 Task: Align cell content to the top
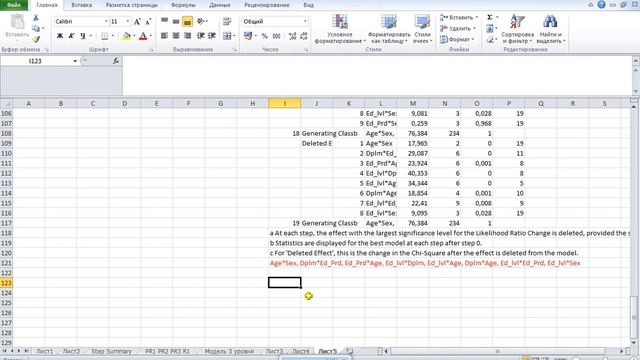tap(164, 21)
